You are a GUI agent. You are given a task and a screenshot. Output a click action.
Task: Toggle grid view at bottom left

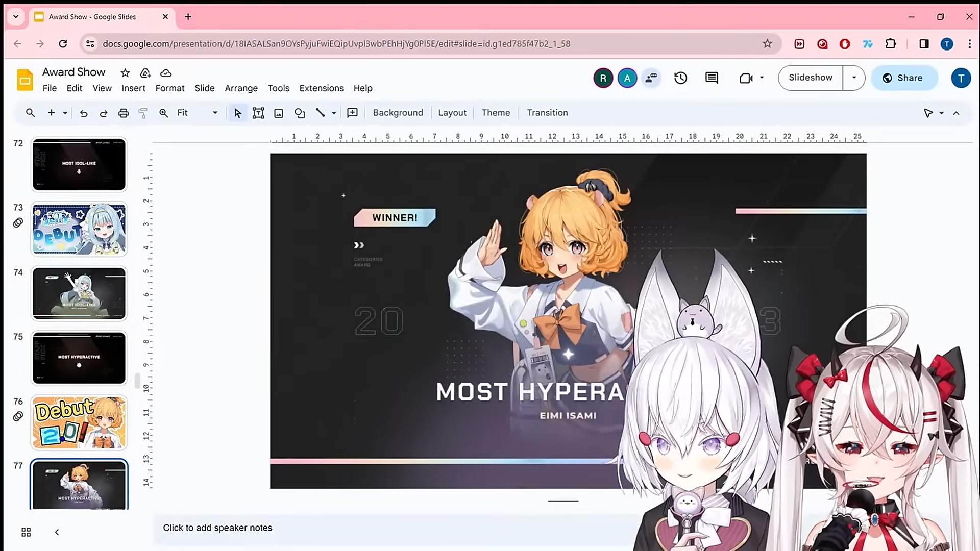[x=26, y=532]
